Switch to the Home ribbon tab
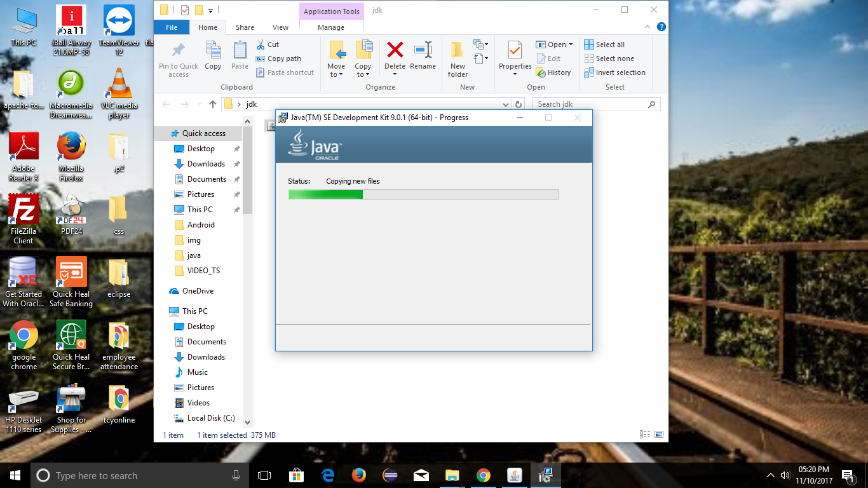The image size is (868, 488). [x=208, y=27]
